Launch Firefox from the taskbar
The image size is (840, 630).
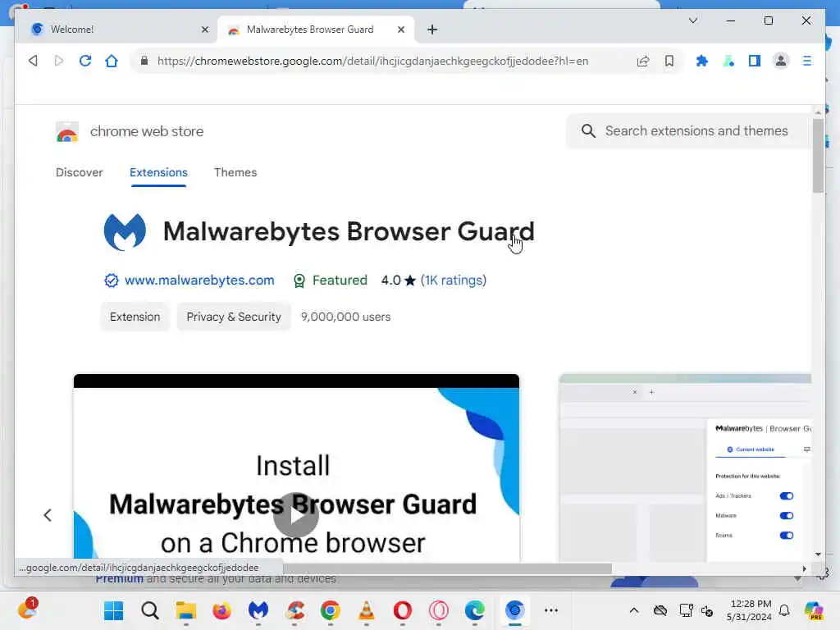click(x=221, y=610)
